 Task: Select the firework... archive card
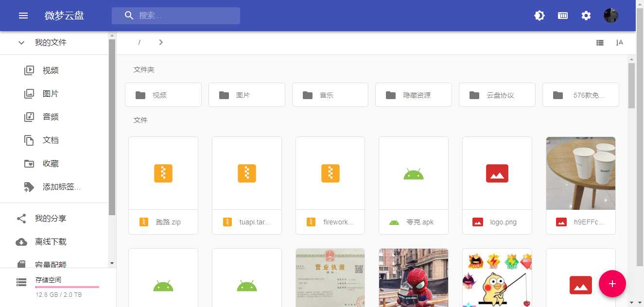coord(331,186)
